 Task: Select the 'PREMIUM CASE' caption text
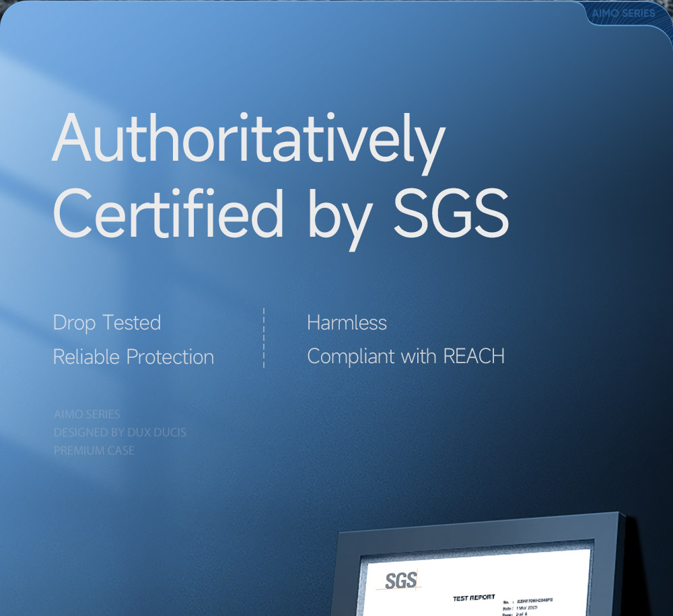coord(94,451)
